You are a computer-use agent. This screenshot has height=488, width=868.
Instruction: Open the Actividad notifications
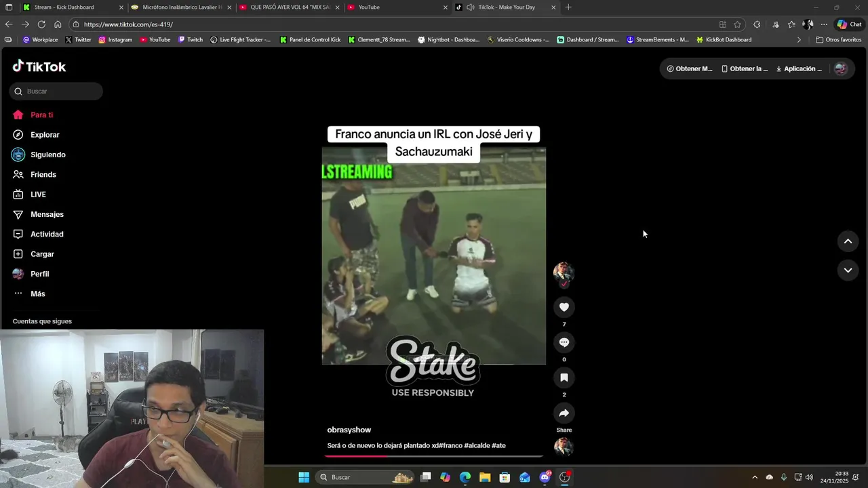coord(38,235)
